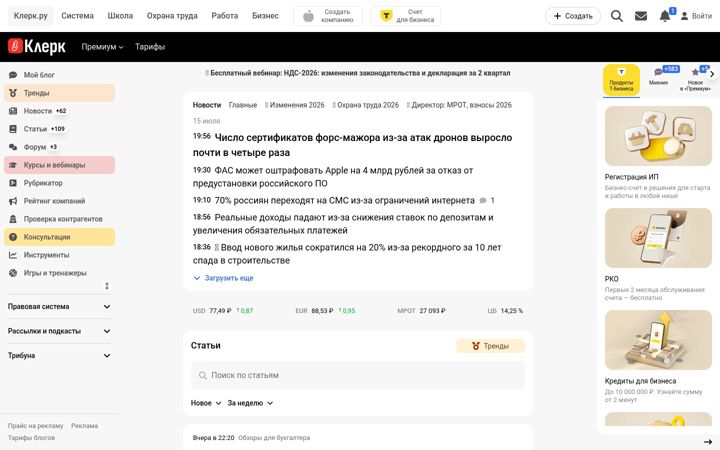Expand Рассылки и подкасты section

[x=59, y=331]
